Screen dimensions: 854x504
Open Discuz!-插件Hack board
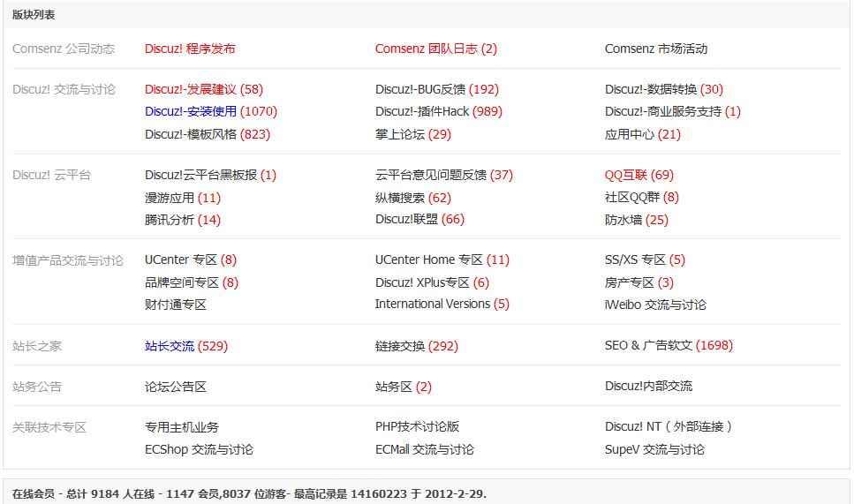coord(422,111)
